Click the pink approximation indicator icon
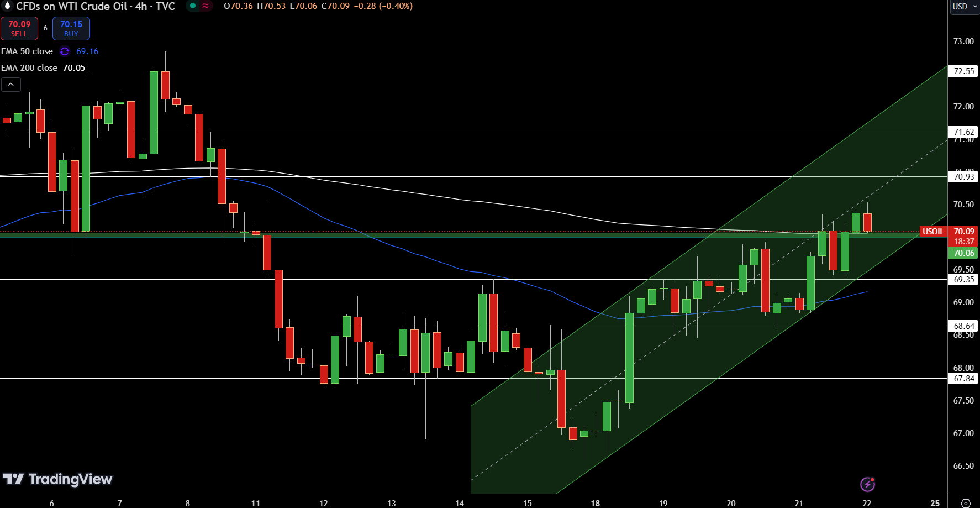Image resolution: width=980 pixels, height=508 pixels. coord(206,6)
